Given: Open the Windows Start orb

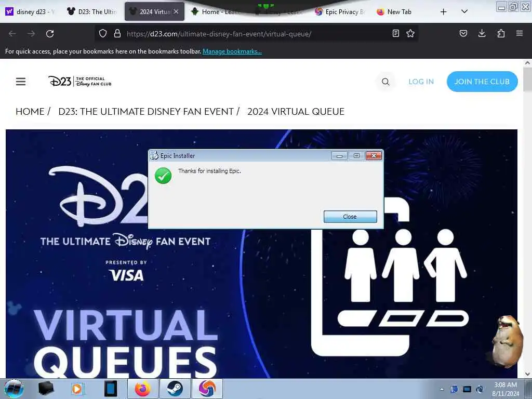Looking at the screenshot, I should [14, 389].
